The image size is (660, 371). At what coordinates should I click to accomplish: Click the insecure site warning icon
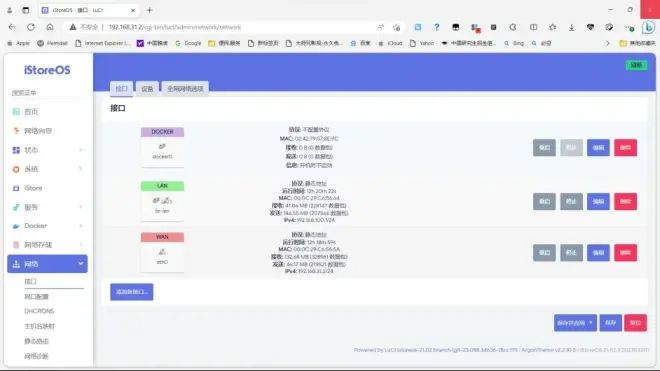click(x=73, y=27)
